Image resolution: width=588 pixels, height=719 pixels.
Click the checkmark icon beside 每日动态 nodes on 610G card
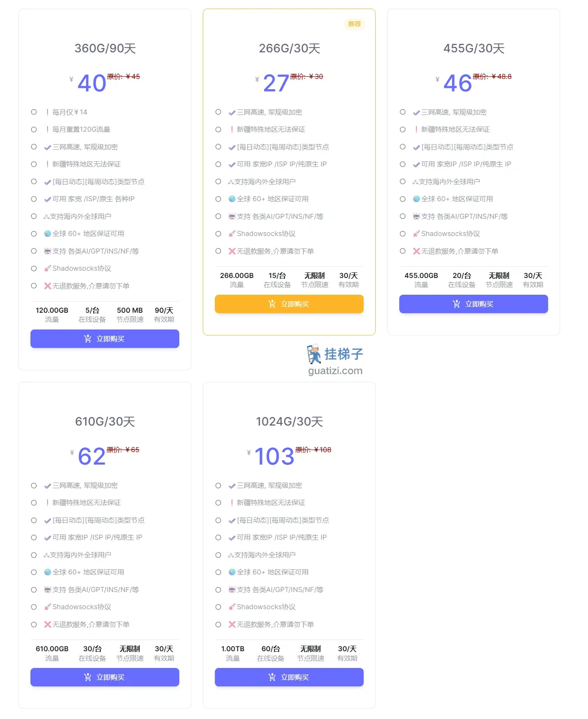[47, 520]
